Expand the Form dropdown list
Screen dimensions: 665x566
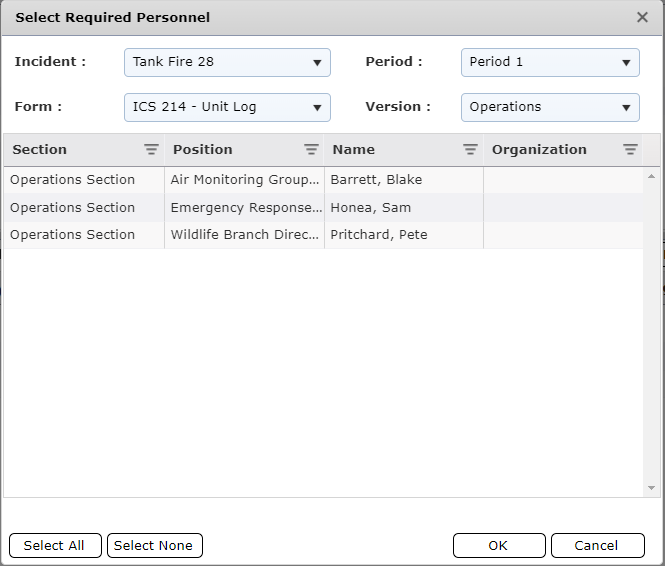227,107
